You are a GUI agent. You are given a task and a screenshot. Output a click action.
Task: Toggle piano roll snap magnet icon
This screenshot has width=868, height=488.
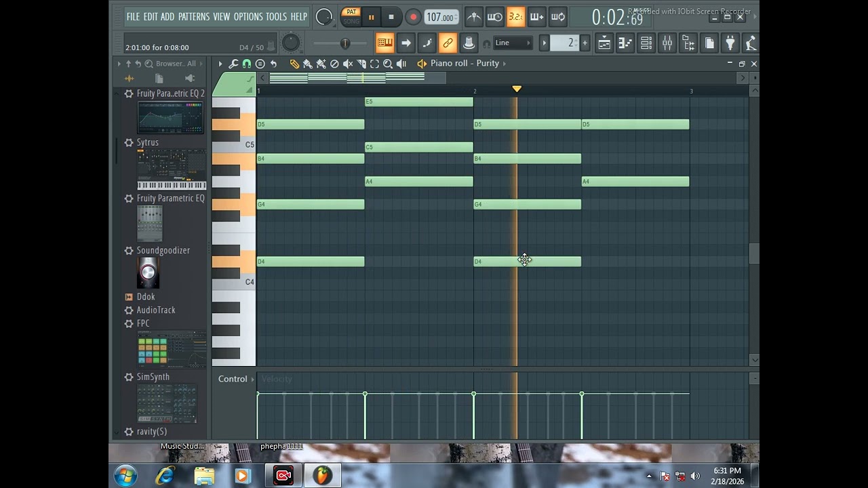click(246, 64)
